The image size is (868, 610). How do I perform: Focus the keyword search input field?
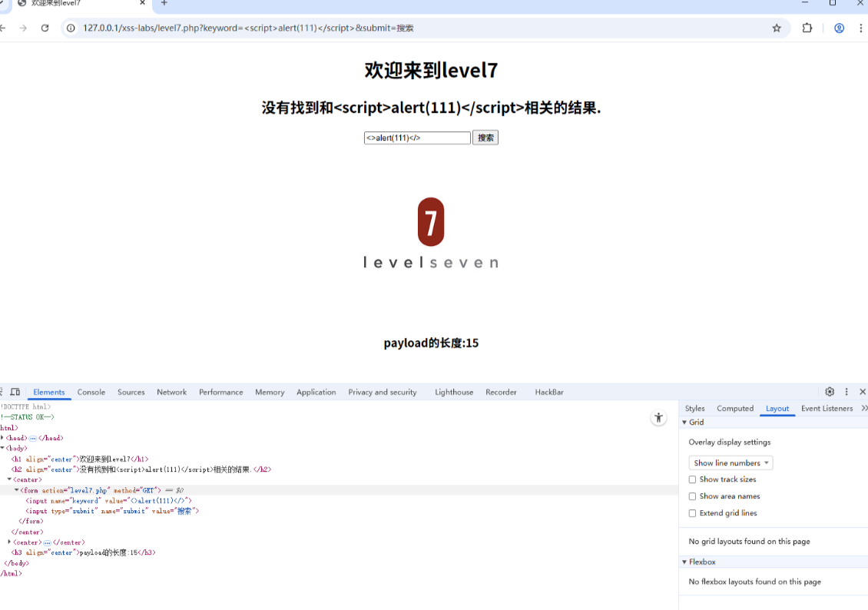click(417, 138)
